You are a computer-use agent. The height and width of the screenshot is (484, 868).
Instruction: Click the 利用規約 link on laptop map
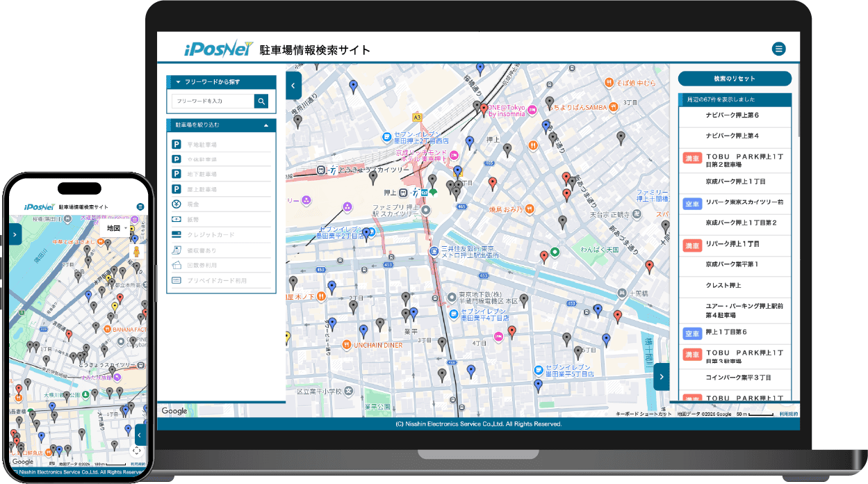tap(788, 414)
